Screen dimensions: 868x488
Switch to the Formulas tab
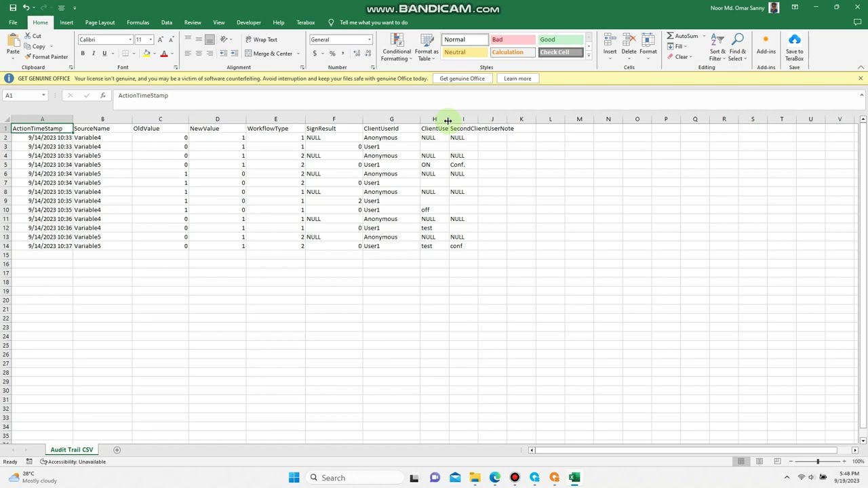(x=138, y=22)
